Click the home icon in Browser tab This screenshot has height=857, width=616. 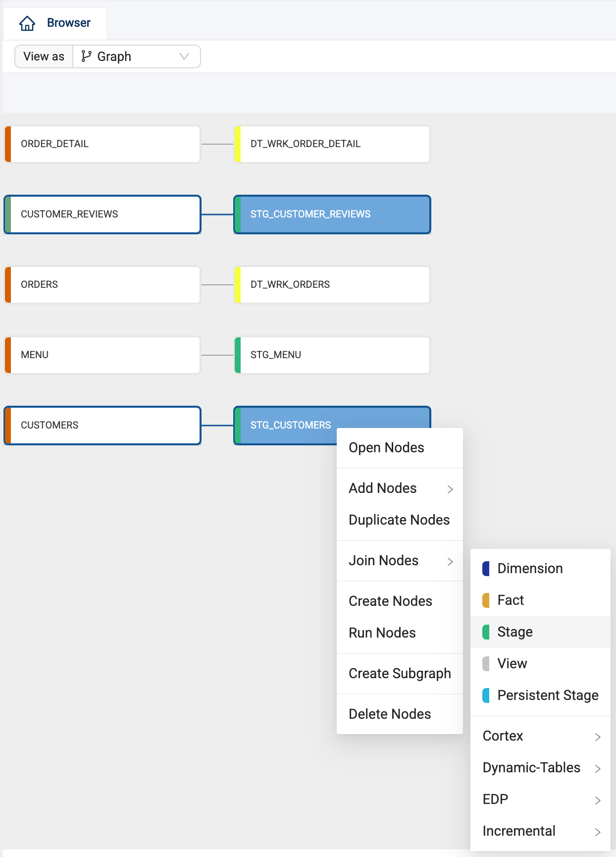pos(27,23)
